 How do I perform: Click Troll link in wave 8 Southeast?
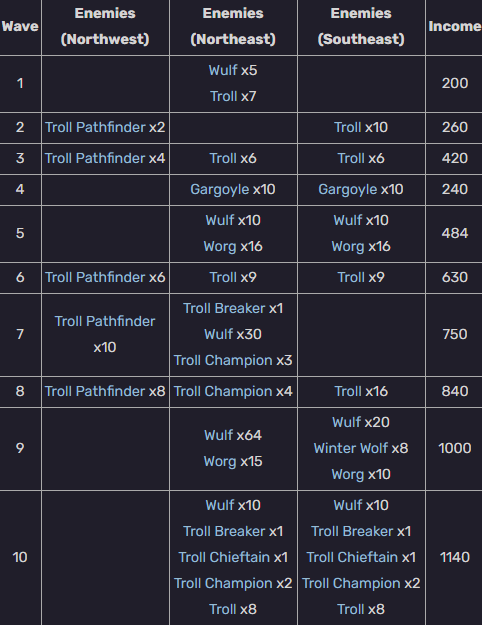[x=348, y=392]
